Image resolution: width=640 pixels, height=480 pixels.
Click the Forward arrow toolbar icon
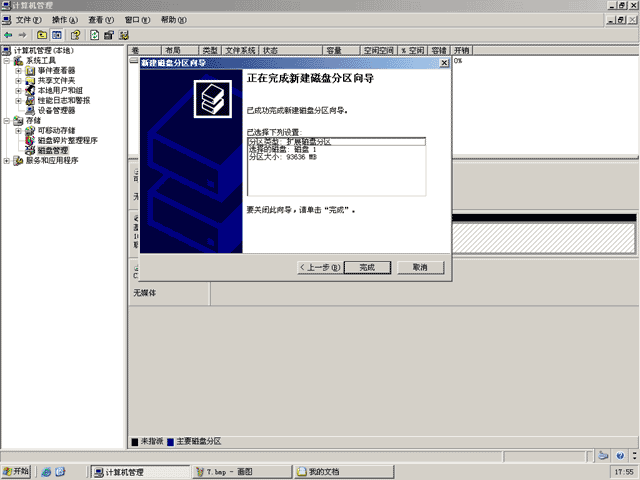pyautogui.click(x=22, y=36)
